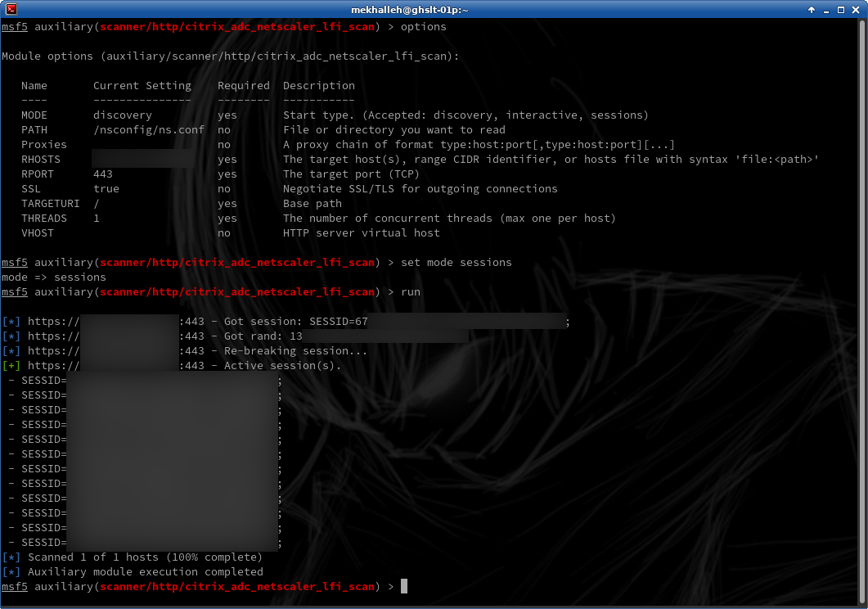Click the RHOSTS option name

click(41, 160)
